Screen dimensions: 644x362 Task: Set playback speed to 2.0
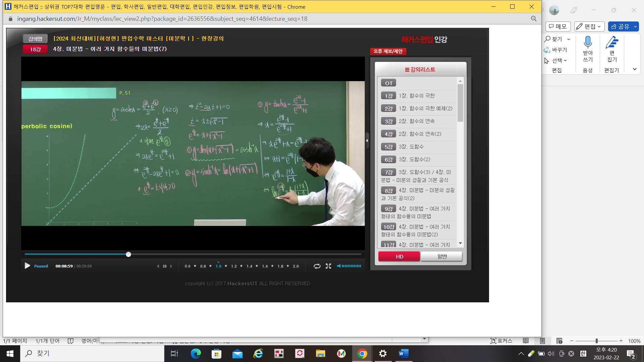click(296, 266)
